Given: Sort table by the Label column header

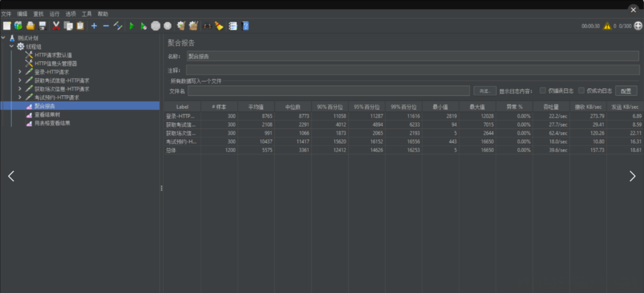Looking at the screenshot, I should click(182, 106).
